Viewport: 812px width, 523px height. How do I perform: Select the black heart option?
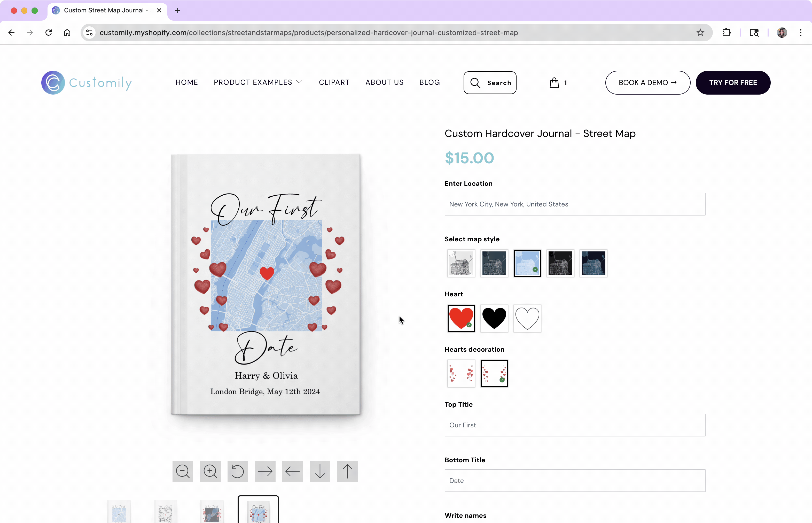pyautogui.click(x=494, y=318)
